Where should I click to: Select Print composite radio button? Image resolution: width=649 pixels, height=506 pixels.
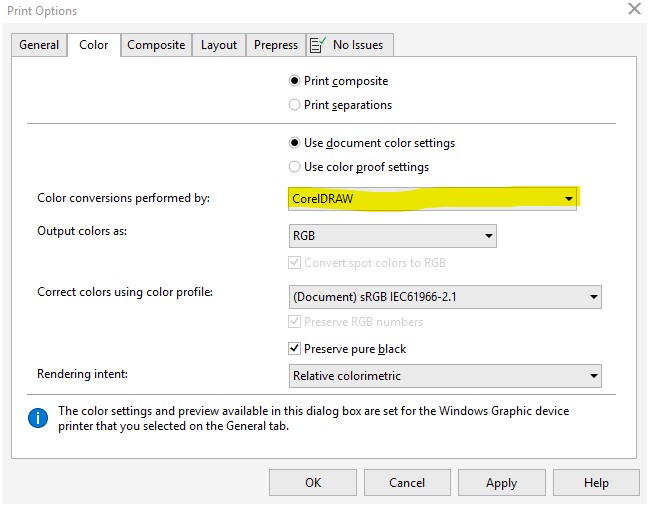coord(294,81)
